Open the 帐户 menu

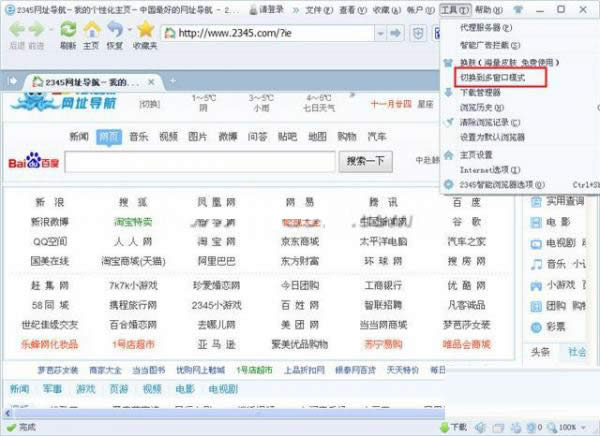coord(421,10)
